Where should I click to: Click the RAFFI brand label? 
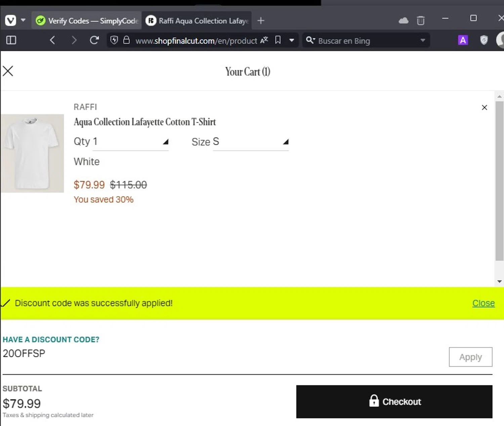click(x=85, y=107)
